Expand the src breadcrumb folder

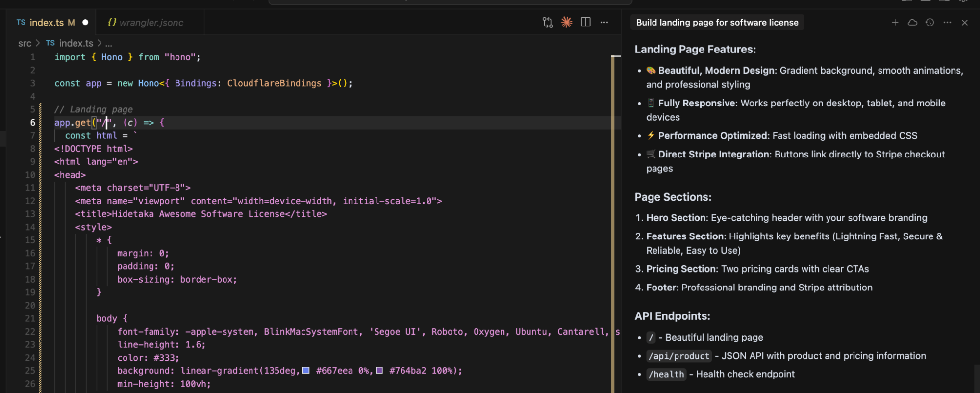tap(25, 43)
